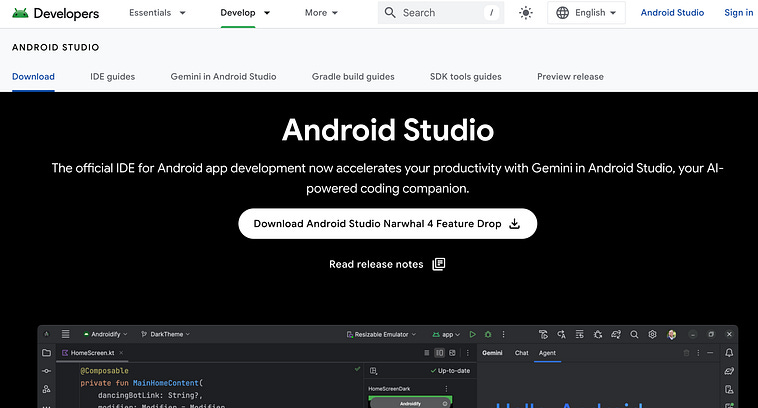Open the SDK tools guides tab

[x=466, y=76]
